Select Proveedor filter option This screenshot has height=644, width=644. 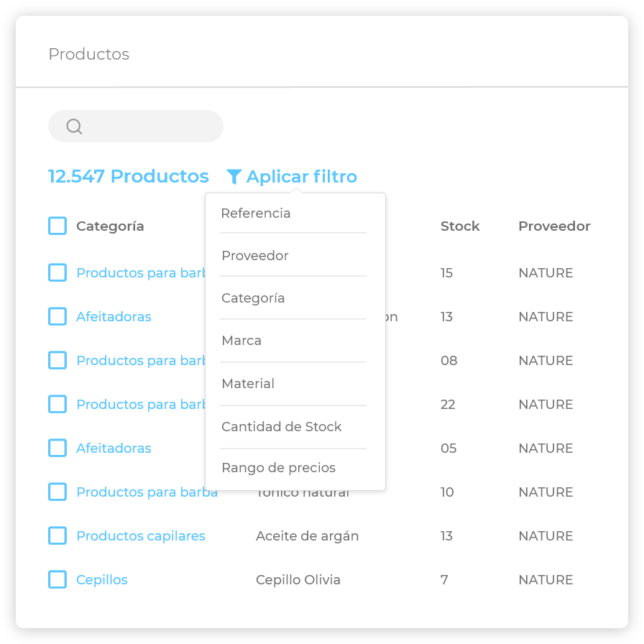click(x=255, y=256)
